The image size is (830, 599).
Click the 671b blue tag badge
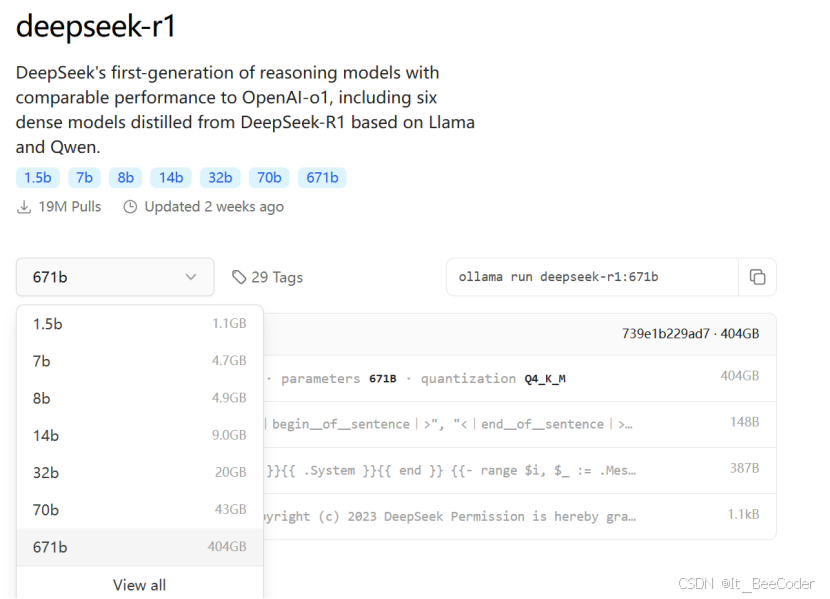322,177
